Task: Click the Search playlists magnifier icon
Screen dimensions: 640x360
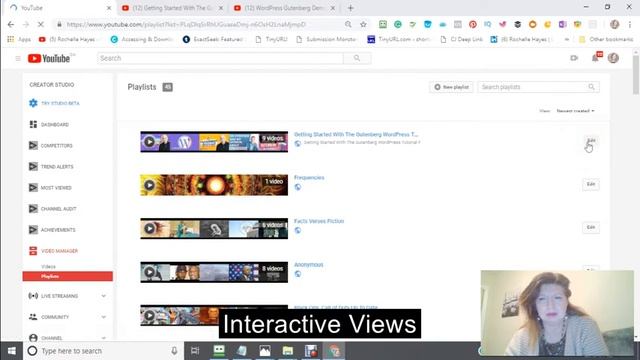Action: pos(591,87)
